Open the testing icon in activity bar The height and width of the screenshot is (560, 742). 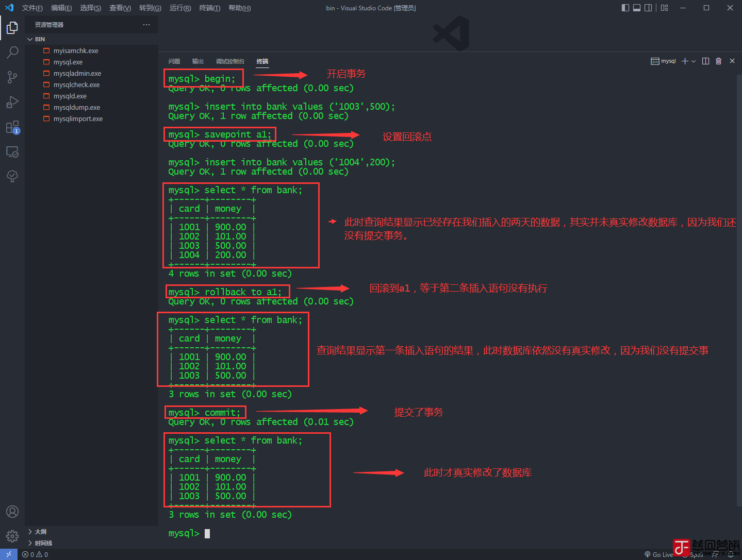click(12, 176)
